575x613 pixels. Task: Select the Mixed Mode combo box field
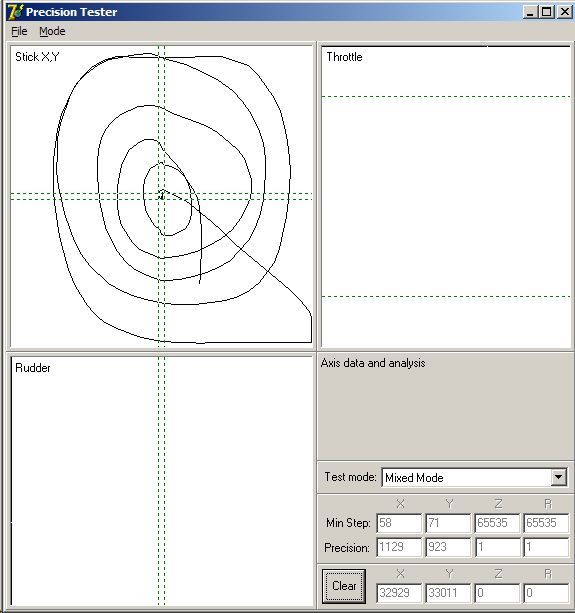(x=474, y=477)
